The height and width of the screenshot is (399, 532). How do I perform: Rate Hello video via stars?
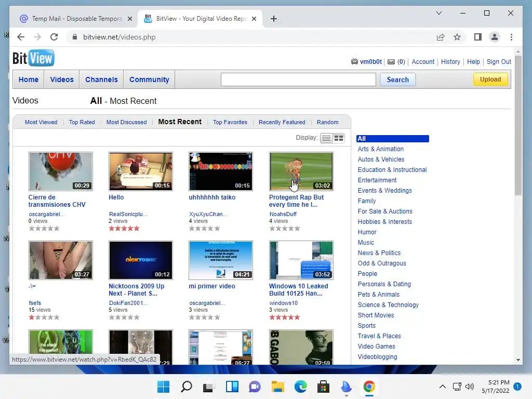124,229
